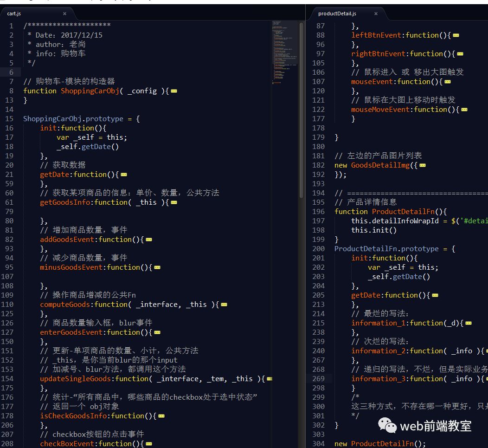Switch to the cart.js tab
The image size is (488, 448).
pos(14,14)
